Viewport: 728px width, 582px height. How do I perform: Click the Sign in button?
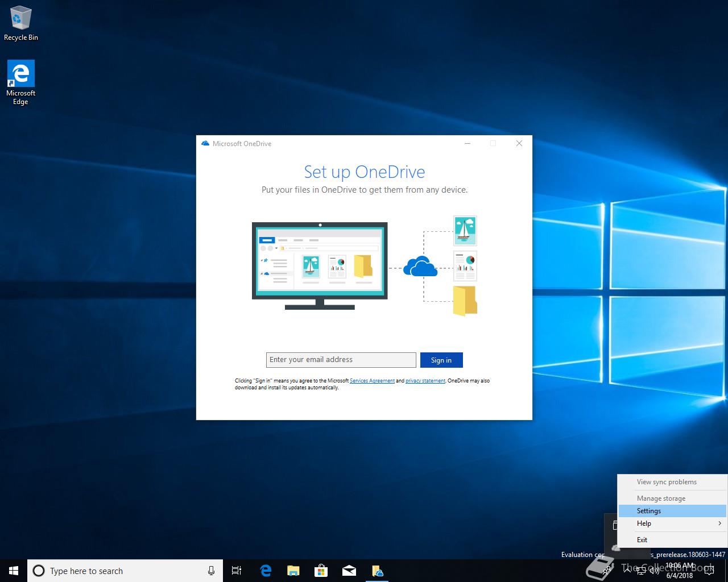coord(441,360)
